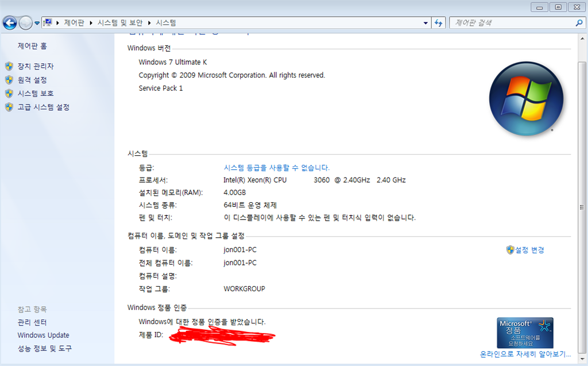The image size is (588, 366).
Task: Click shield icon beside 고급 시스템 설정
Action: pos(9,107)
